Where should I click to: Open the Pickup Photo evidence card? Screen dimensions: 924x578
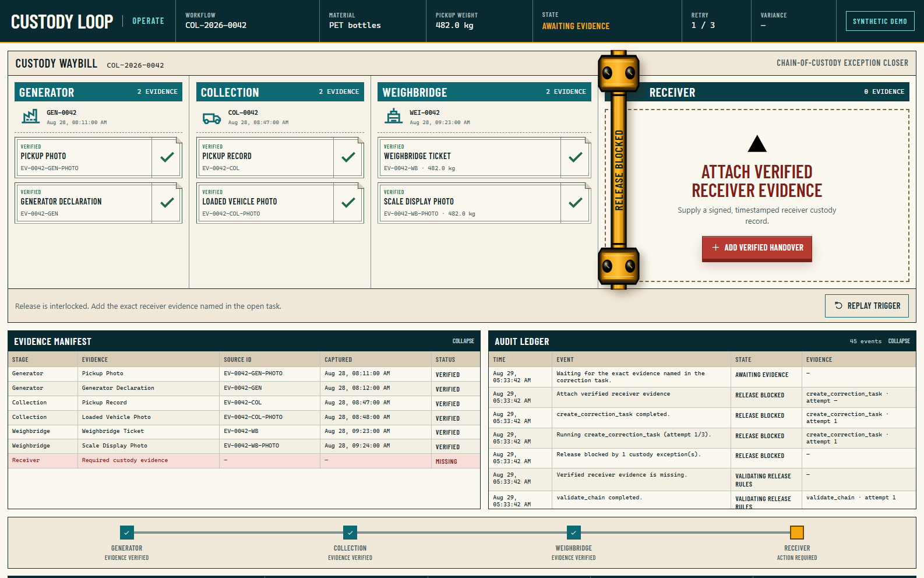tap(98, 157)
